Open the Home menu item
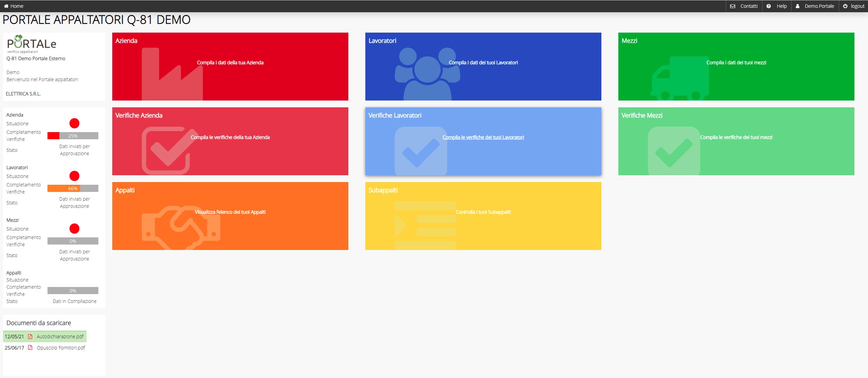868x378 pixels. click(x=14, y=6)
